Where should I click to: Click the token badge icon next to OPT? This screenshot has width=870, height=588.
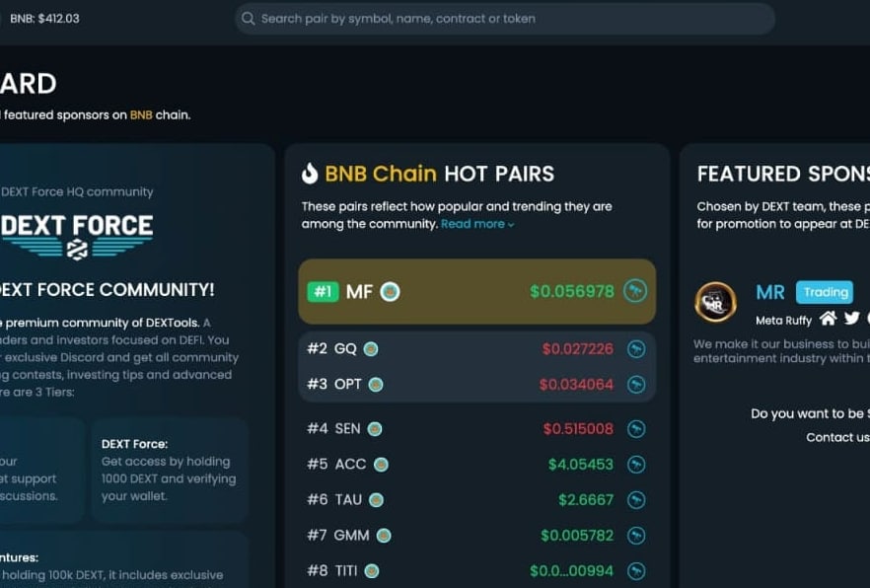point(376,385)
